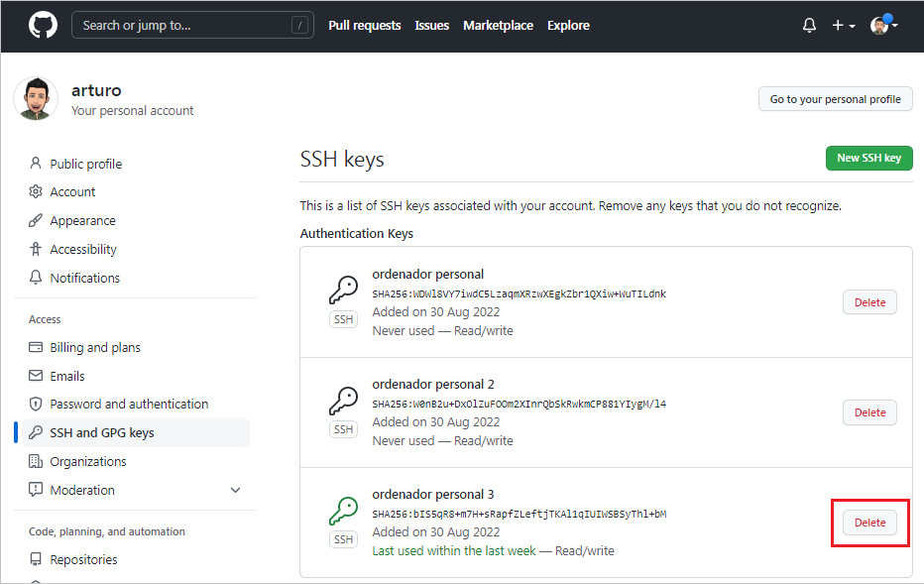Select the Public profile person icon

click(x=36, y=163)
